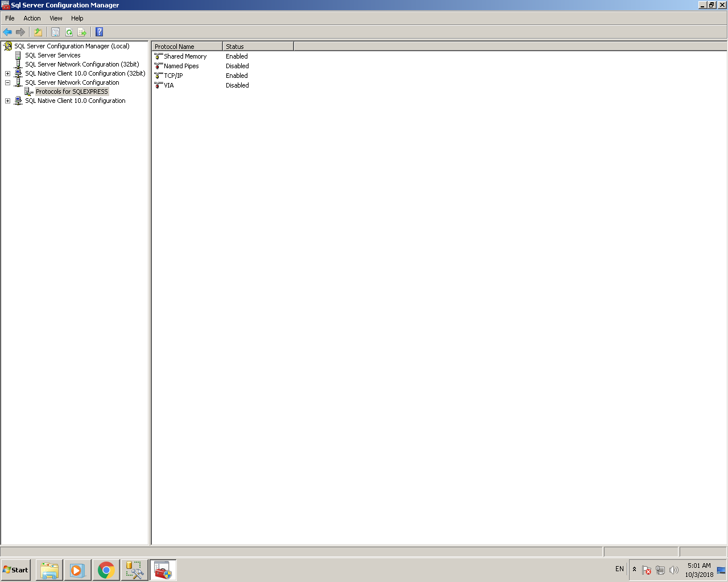Select the Shared Memory protocol name
The width and height of the screenshot is (728, 582).
[185, 56]
